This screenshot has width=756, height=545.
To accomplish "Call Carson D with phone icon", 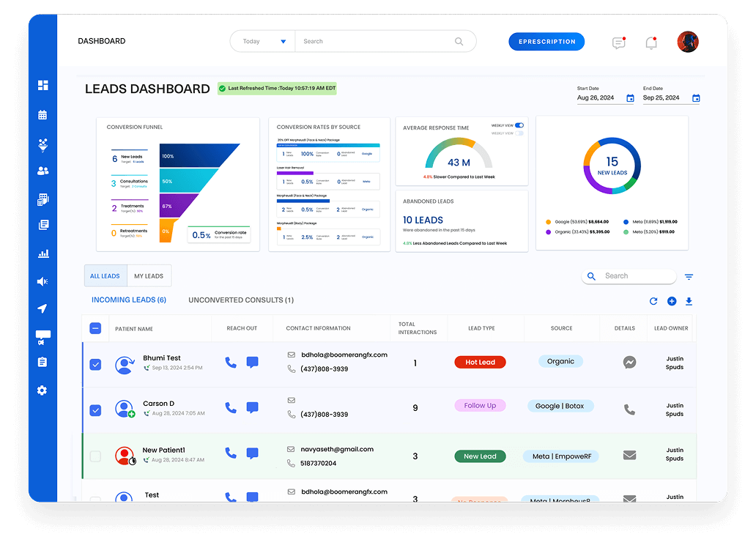I will pyautogui.click(x=231, y=407).
